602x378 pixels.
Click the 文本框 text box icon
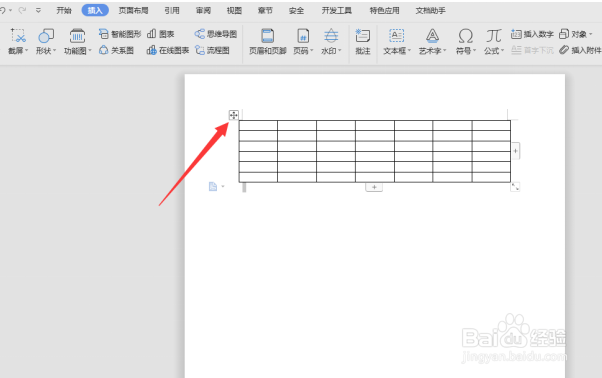pos(396,36)
